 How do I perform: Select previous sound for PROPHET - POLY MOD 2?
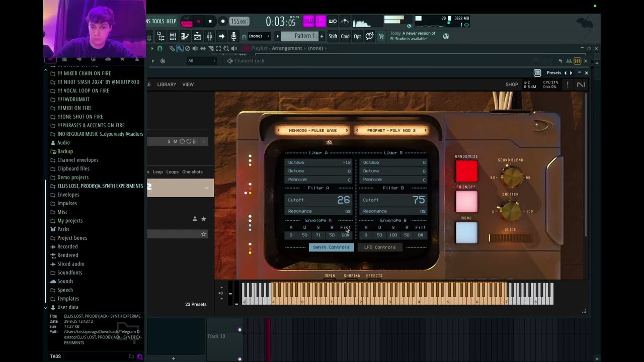tap(357, 130)
